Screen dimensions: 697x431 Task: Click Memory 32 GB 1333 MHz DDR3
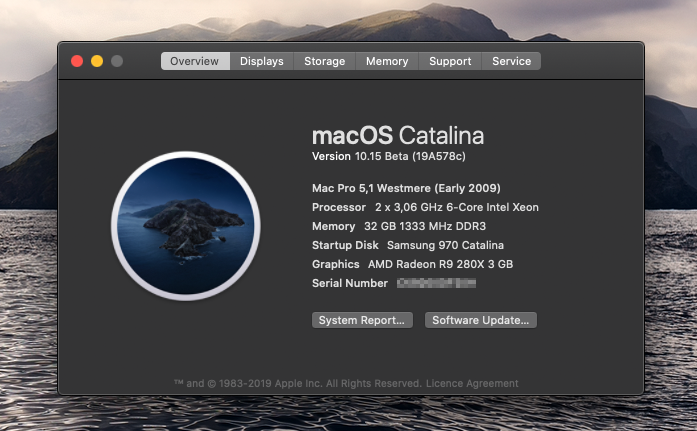tap(399, 226)
